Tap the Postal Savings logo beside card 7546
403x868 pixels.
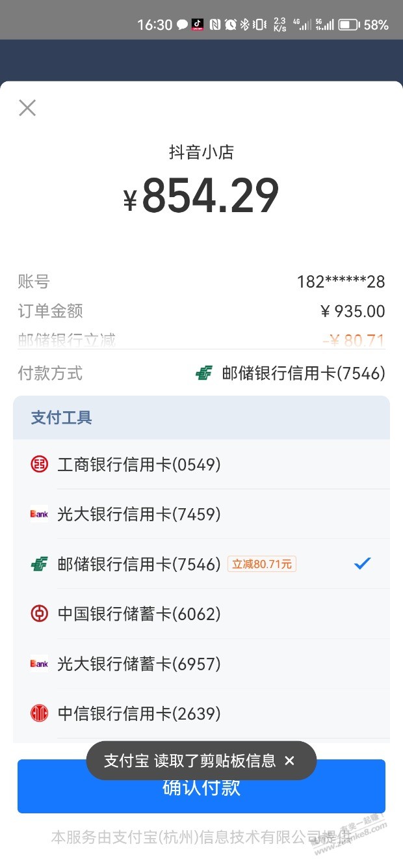tap(39, 564)
